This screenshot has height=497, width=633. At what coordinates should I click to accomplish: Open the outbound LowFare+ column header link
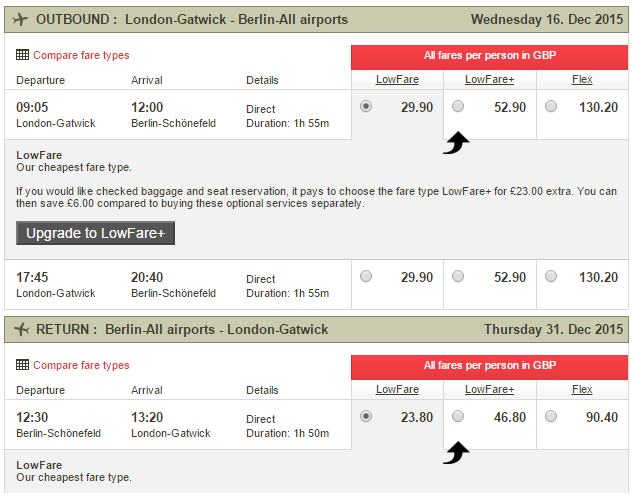[x=489, y=80]
